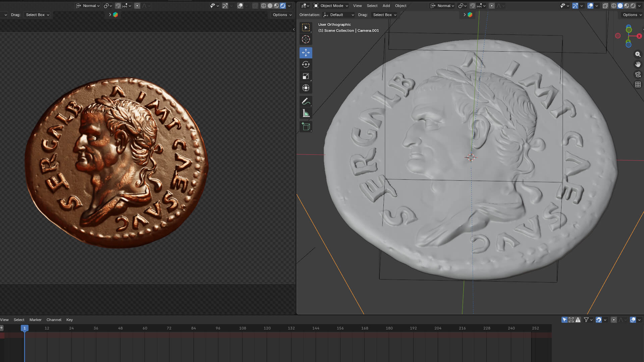The height and width of the screenshot is (362, 644).
Task: Toggle the camera view icon
Action: click(638, 74)
